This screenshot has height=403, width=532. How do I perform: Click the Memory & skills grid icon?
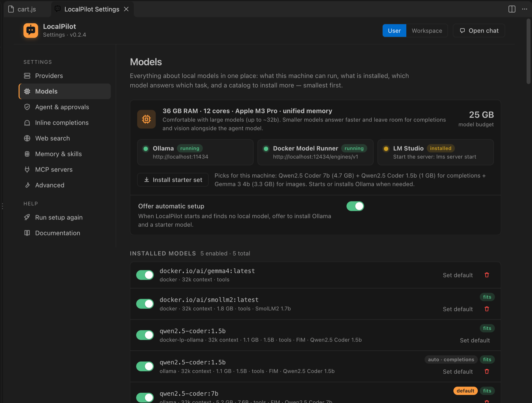pyautogui.click(x=27, y=154)
